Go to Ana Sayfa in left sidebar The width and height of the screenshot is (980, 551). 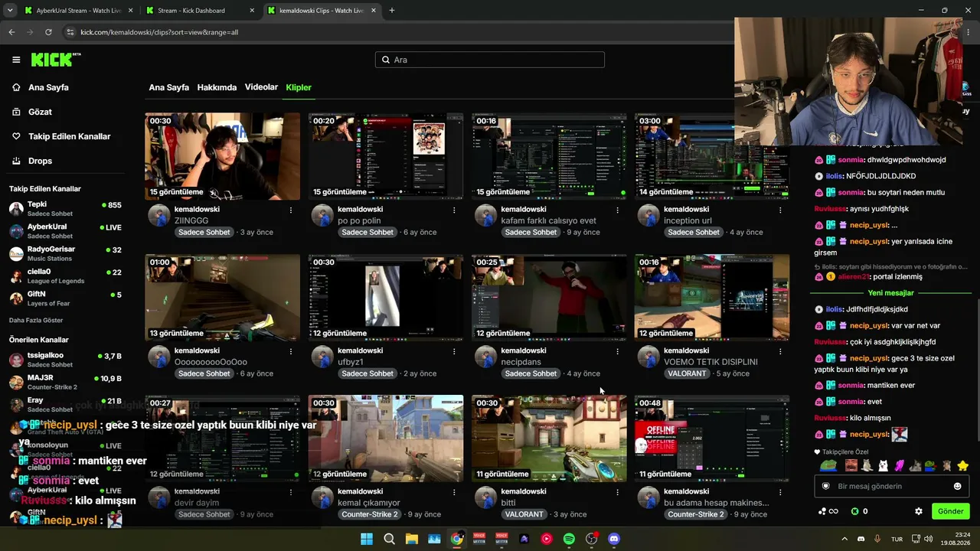(x=48, y=87)
